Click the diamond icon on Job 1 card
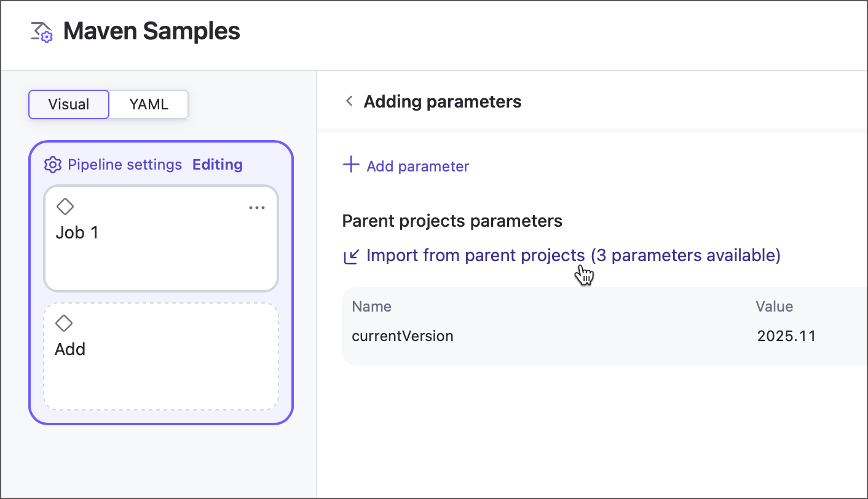868x499 pixels. (65, 206)
